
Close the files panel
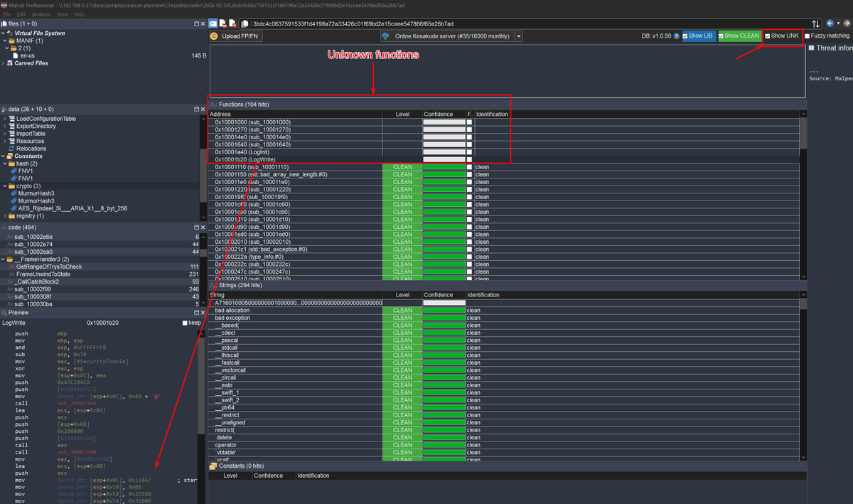pos(203,23)
